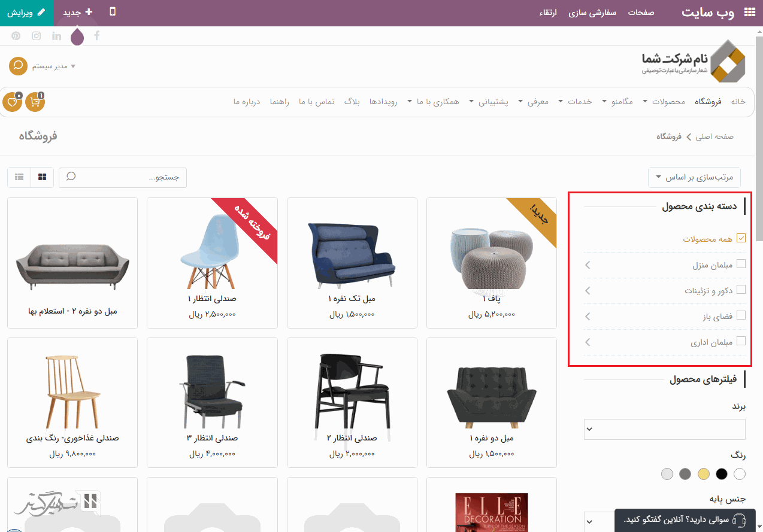
Task: Click the company logo
Action: (x=694, y=61)
